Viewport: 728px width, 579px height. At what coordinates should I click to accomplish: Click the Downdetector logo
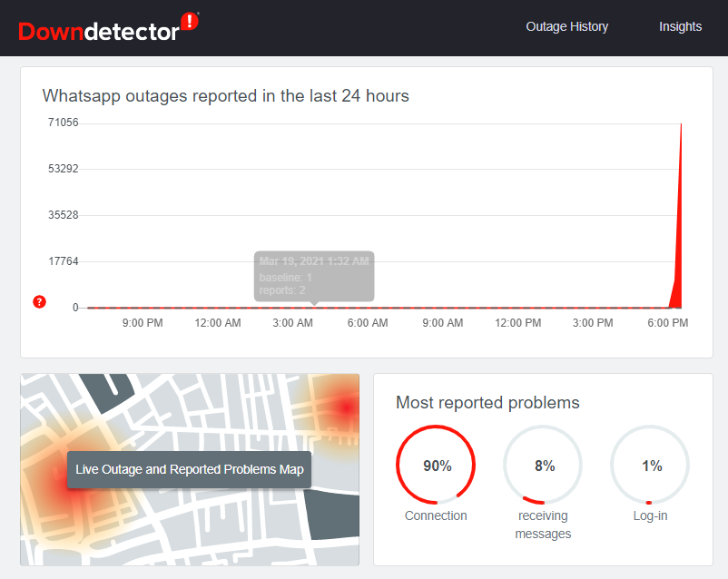pyautogui.click(x=109, y=27)
